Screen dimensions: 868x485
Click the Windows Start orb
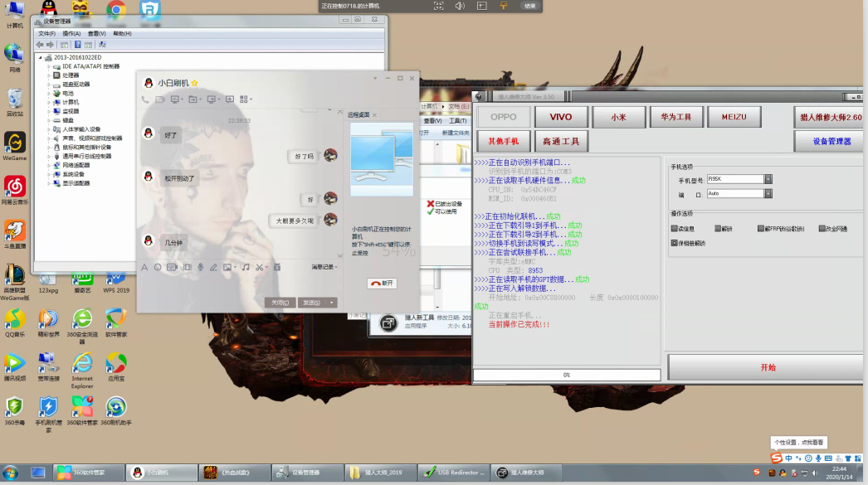(11, 473)
